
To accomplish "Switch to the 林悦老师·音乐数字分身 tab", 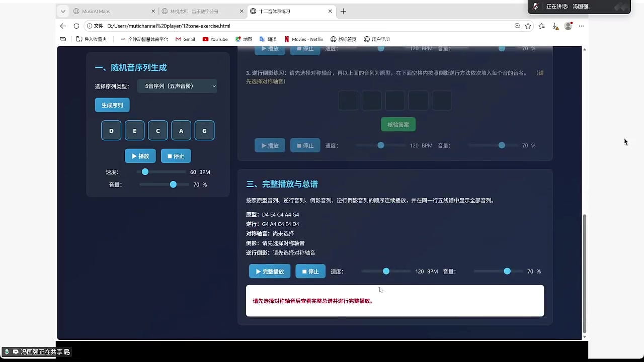I will (203, 11).
